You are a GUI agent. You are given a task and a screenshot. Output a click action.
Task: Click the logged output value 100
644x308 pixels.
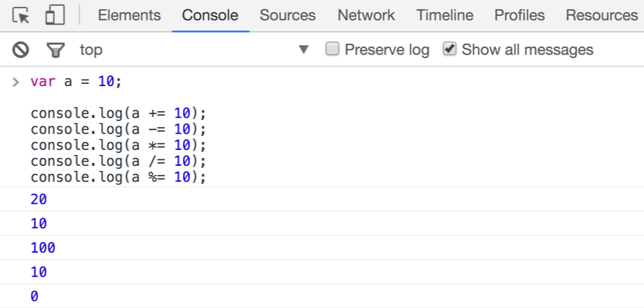pyautogui.click(x=43, y=248)
